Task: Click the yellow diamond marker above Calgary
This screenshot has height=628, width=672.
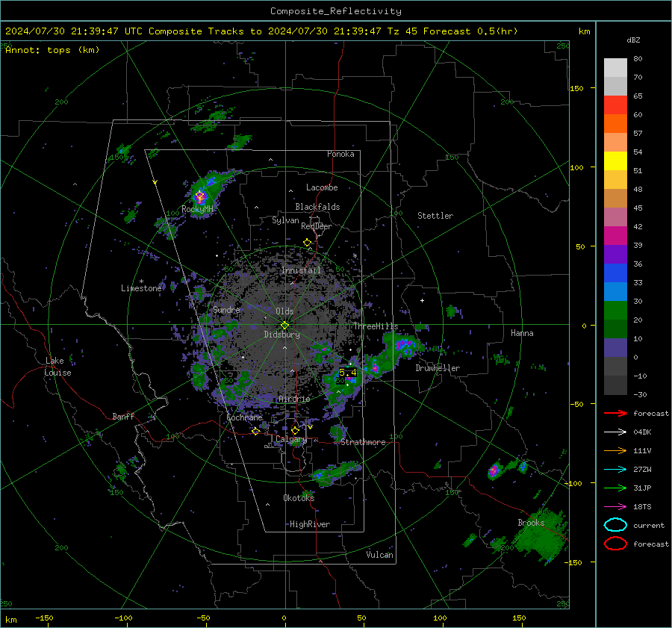Action: [295, 430]
